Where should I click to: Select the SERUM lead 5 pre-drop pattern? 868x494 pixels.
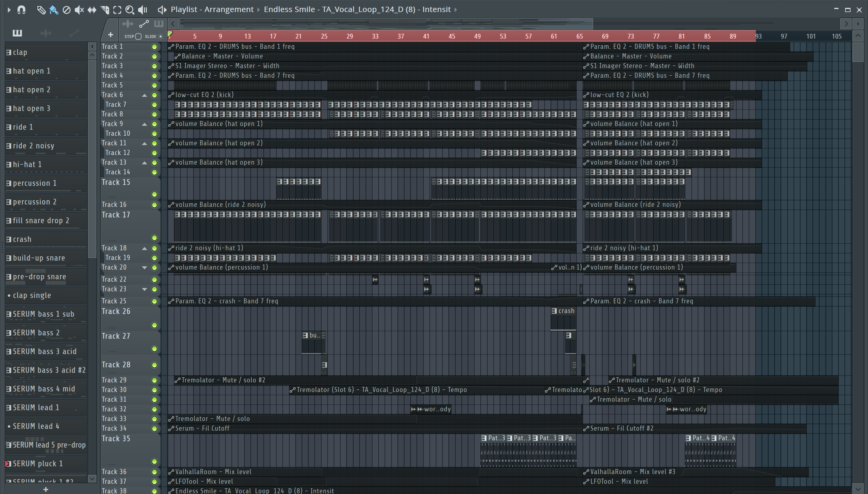pyautogui.click(x=46, y=445)
